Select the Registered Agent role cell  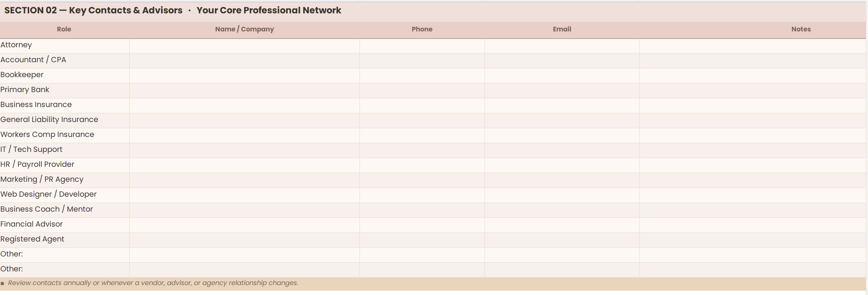[x=65, y=240]
